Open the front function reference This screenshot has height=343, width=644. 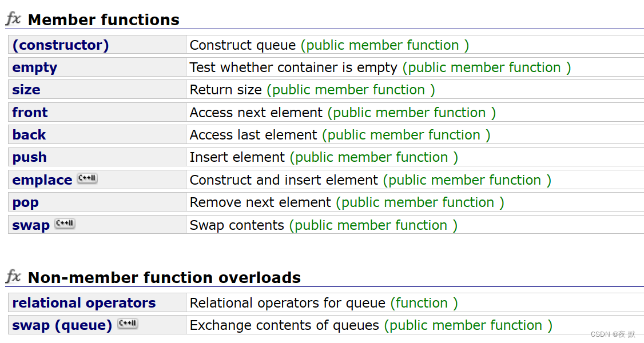30,112
